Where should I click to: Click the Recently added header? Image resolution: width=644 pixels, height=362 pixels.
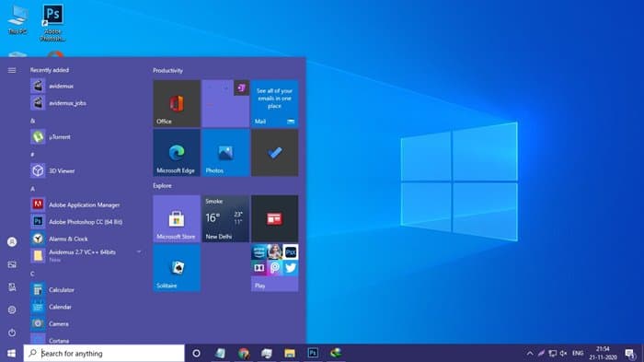coord(50,70)
